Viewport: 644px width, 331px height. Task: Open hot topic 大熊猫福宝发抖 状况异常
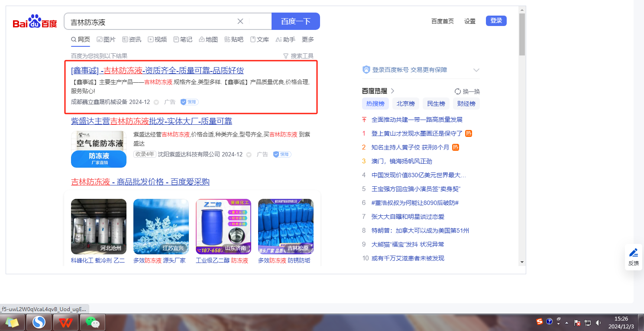[408, 244]
